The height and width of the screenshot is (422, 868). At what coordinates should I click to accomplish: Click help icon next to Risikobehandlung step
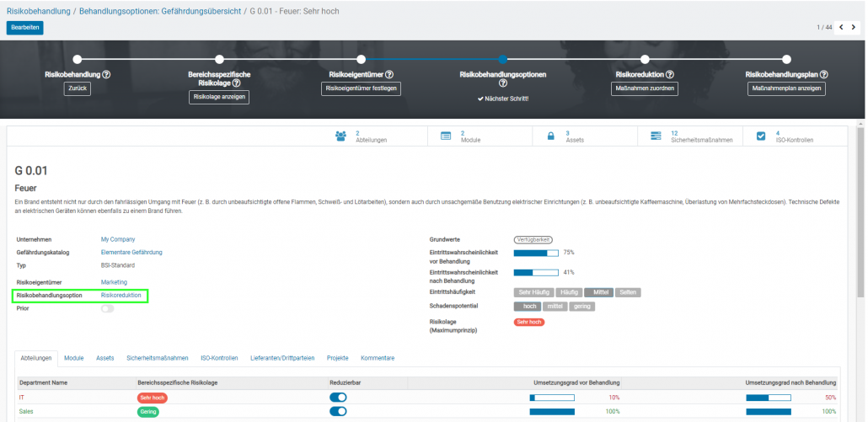[107, 74]
